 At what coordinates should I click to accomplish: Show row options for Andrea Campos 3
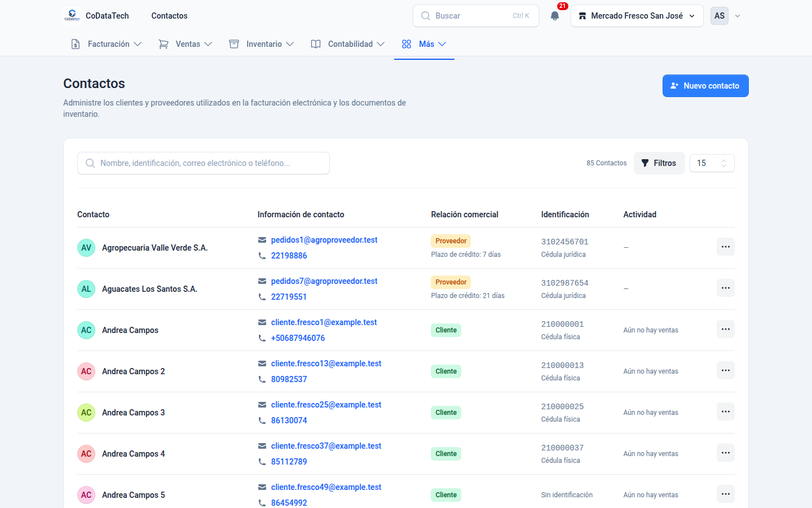pos(726,411)
